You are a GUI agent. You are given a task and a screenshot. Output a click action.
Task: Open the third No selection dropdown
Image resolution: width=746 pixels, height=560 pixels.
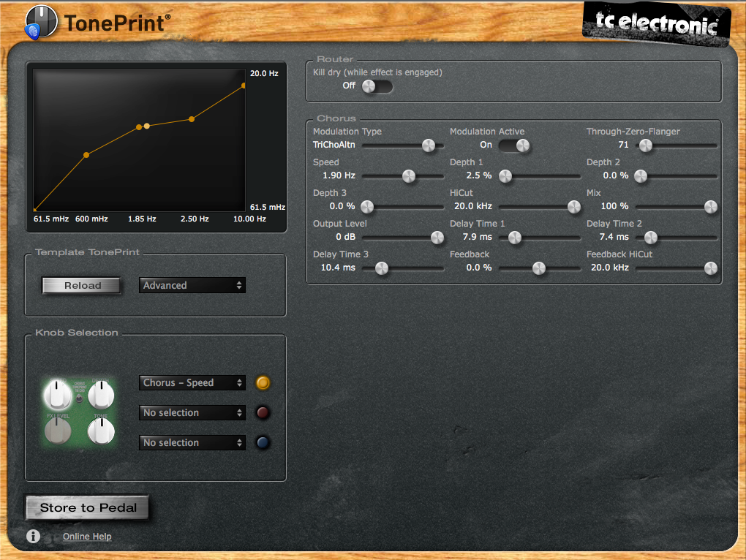click(x=192, y=442)
